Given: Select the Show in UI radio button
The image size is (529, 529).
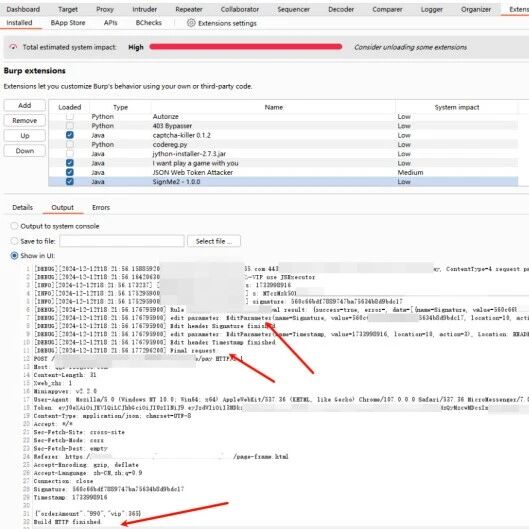Looking at the screenshot, I should [14, 256].
